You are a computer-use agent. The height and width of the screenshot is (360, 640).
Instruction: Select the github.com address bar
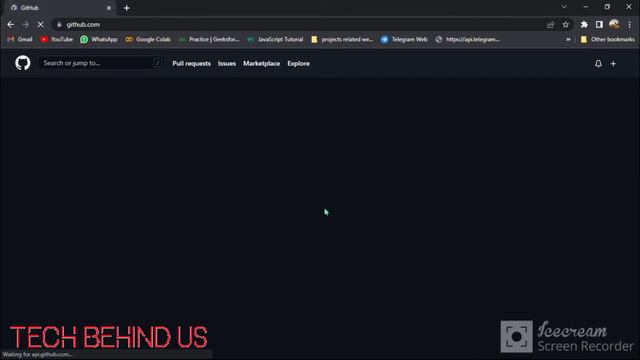tap(302, 24)
